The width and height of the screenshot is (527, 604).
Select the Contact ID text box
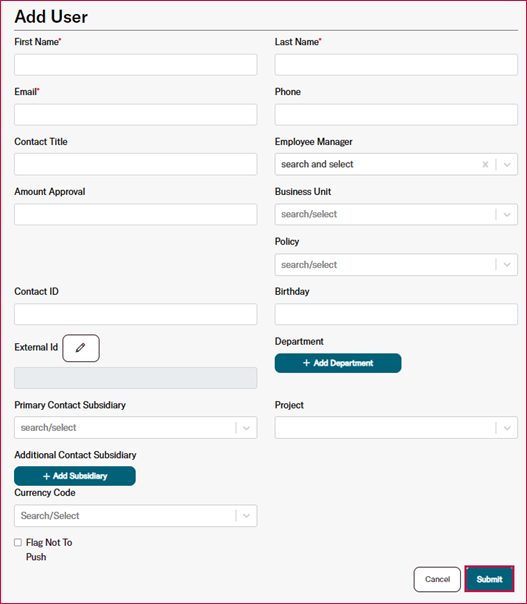(x=136, y=314)
